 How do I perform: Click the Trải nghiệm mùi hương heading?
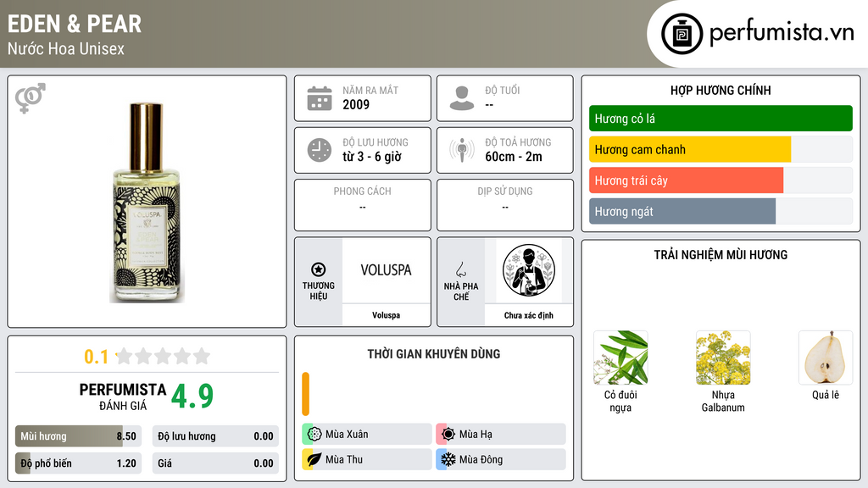[721, 255]
